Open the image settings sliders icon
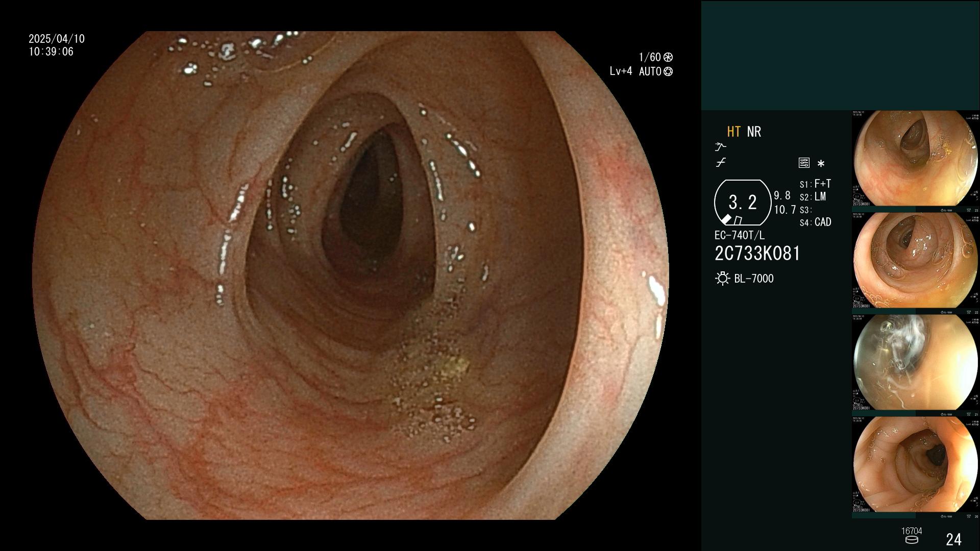Viewport: 980px width, 551px height. click(804, 163)
